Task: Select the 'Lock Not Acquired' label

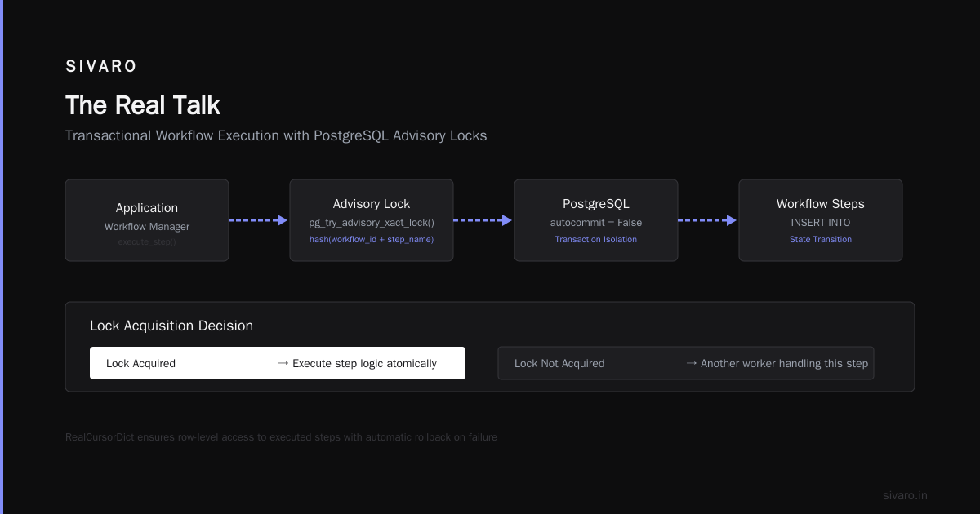Action: tap(559, 363)
